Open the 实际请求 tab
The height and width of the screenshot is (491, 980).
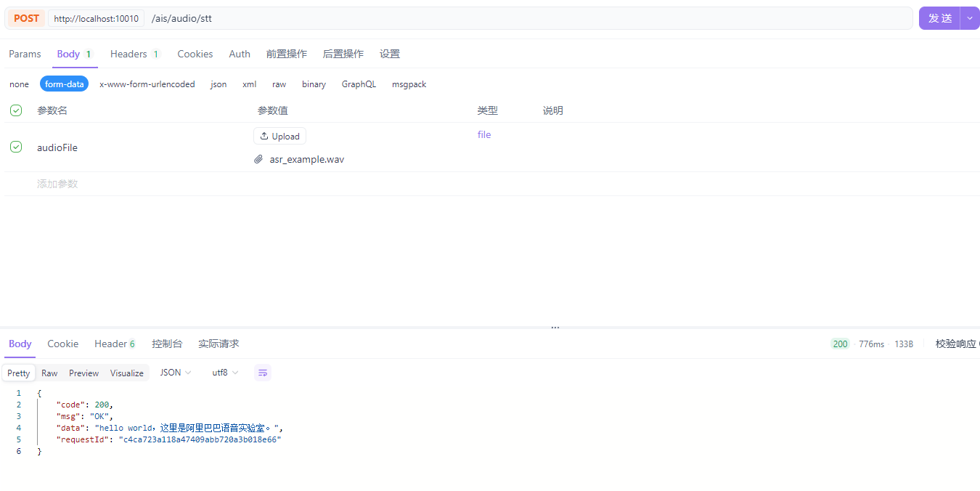[x=219, y=344]
